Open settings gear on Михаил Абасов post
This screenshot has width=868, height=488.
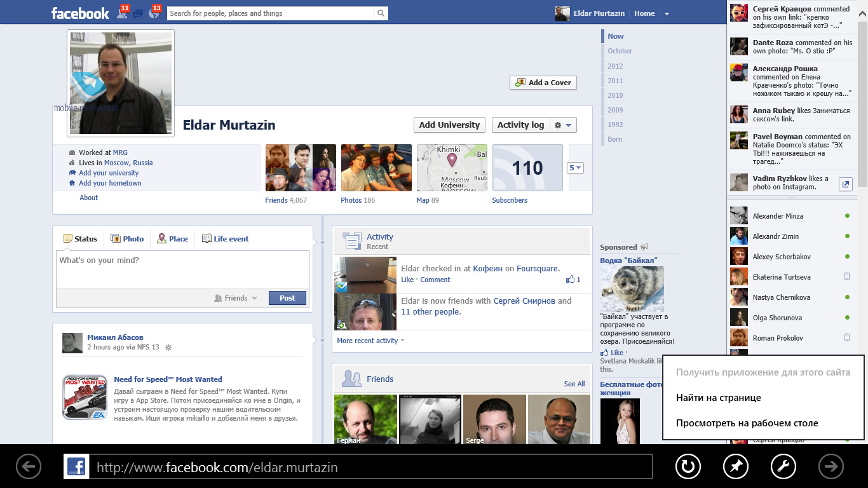168,348
